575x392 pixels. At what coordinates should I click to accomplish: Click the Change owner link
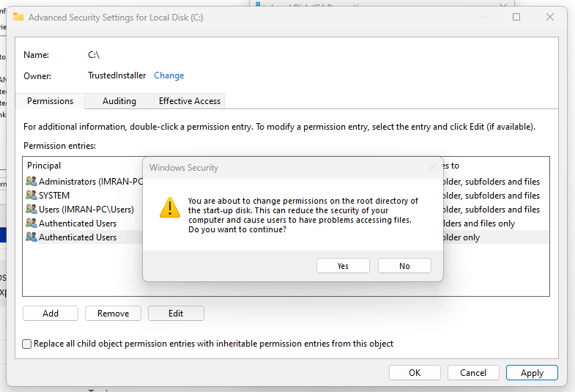click(169, 75)
